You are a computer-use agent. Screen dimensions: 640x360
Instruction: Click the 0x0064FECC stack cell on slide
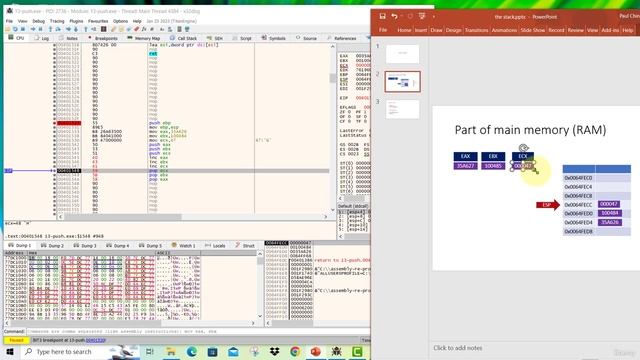578,204
